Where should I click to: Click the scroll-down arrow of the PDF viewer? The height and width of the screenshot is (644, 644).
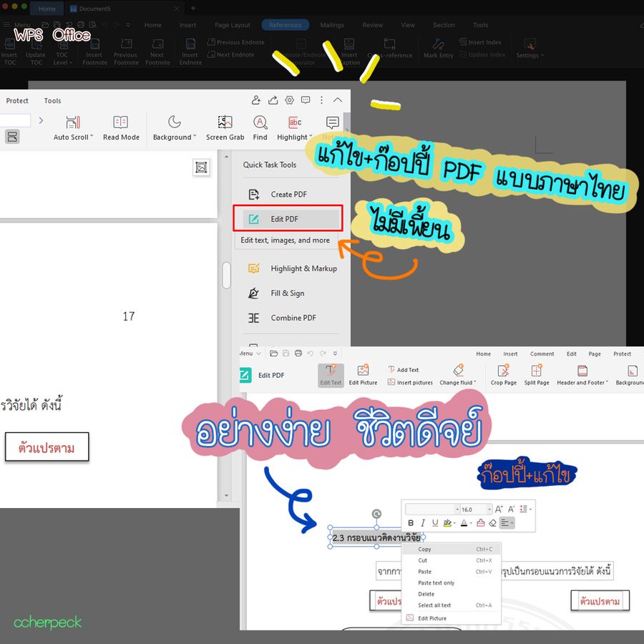(226, 496)
